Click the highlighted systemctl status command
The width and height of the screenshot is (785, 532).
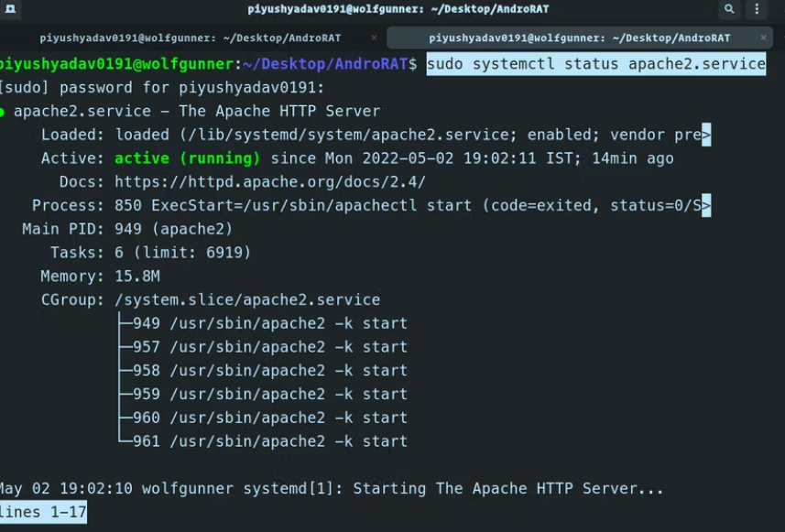coord(595,64)
